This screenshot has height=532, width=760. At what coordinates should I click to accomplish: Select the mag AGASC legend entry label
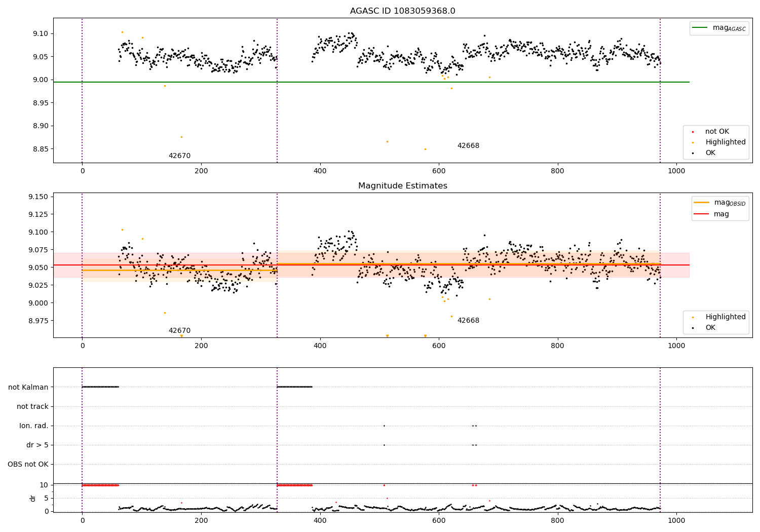pyautogui.click(x=729, y=28)
